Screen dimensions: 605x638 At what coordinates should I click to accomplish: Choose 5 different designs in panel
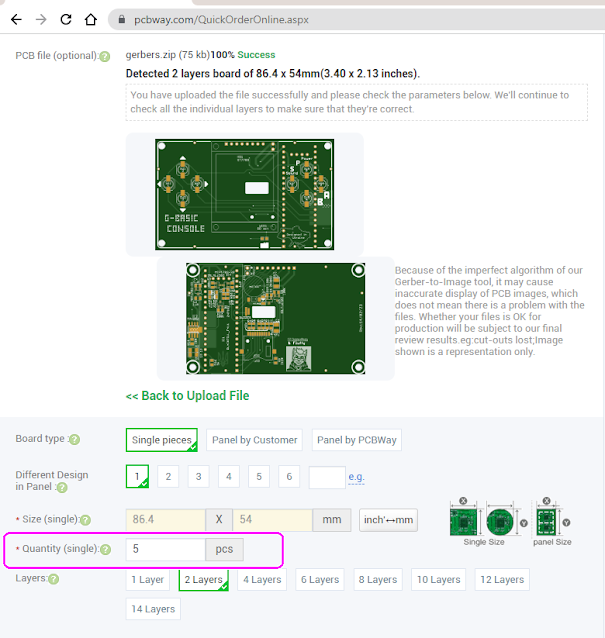(x=259, y=476)
